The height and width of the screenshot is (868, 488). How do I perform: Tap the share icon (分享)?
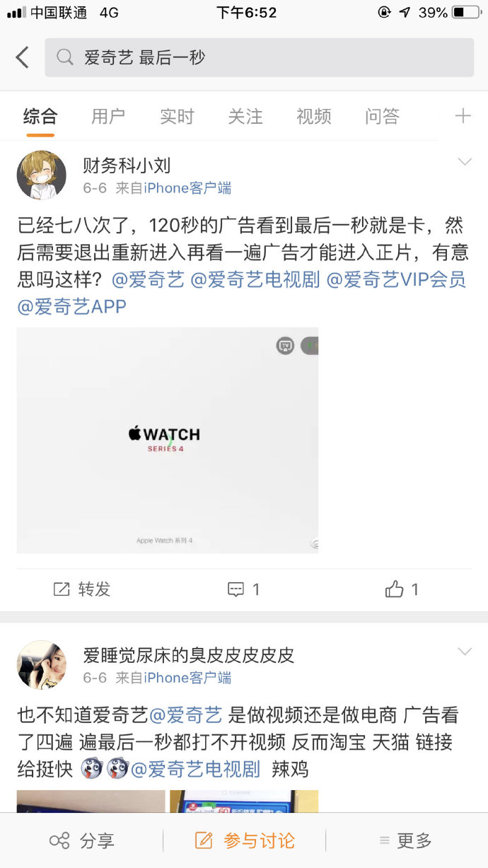click(x=81, y=840)
